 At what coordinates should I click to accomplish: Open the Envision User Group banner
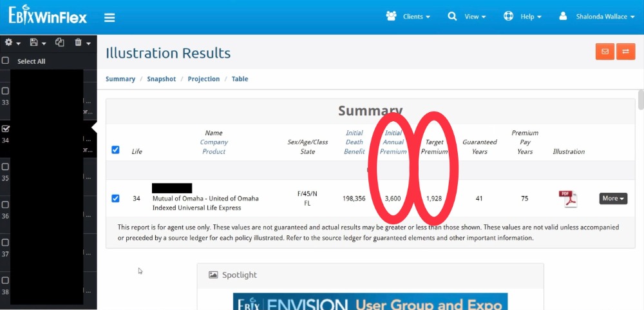click(x=370, y=302)
